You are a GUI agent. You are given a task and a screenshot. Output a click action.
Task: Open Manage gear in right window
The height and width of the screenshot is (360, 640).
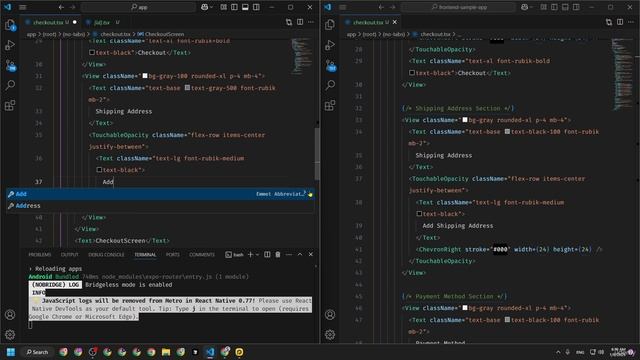(x=330, y=335)
